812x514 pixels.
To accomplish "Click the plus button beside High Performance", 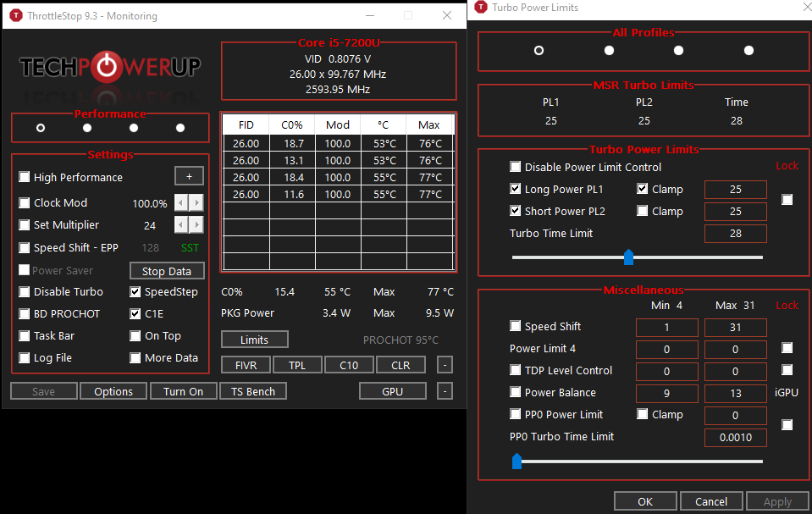I will point(189,176).
